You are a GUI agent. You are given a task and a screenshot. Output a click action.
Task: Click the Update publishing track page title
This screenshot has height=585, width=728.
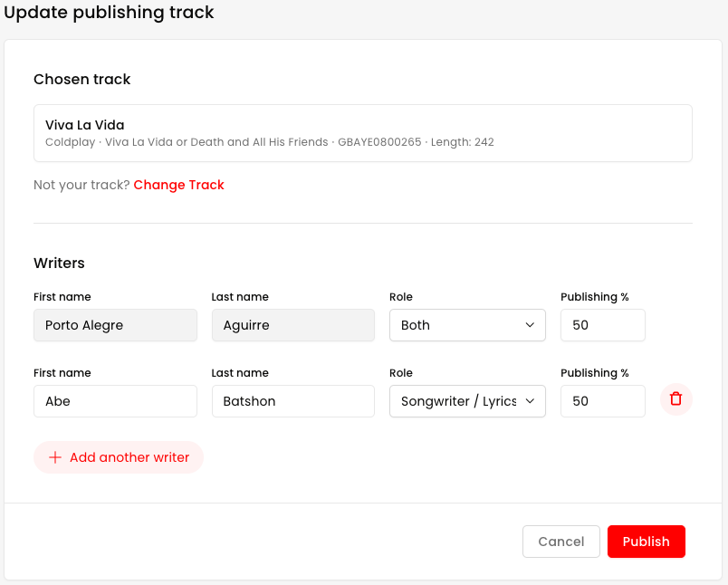(x=110, y=13)
